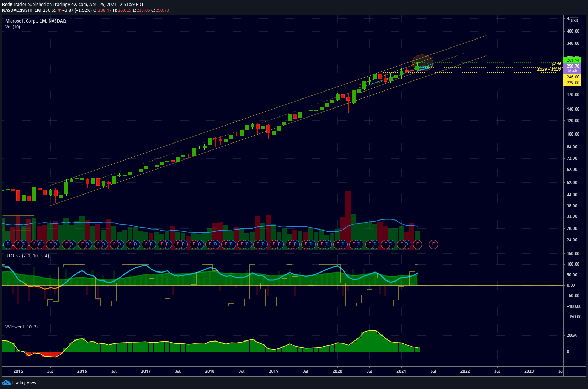
Task: Click the NASDAQ:MSFT, 1M symbol text
Action: 21,10
